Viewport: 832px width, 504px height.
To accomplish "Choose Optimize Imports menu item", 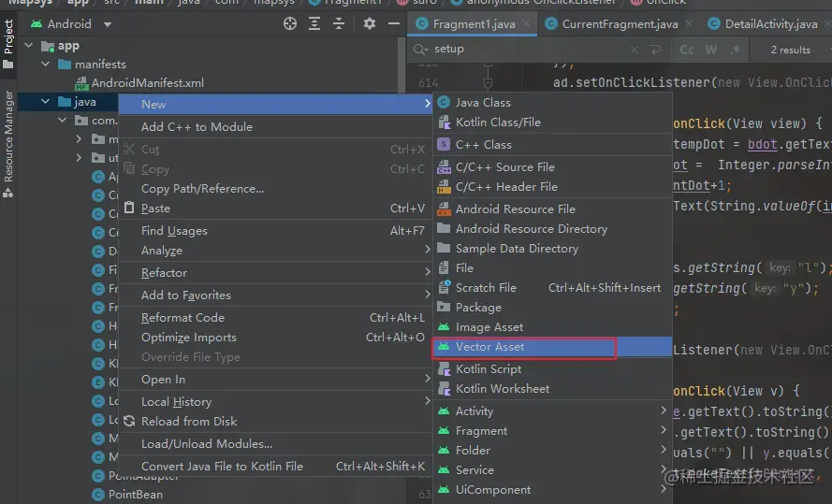I will click(275, 337).
